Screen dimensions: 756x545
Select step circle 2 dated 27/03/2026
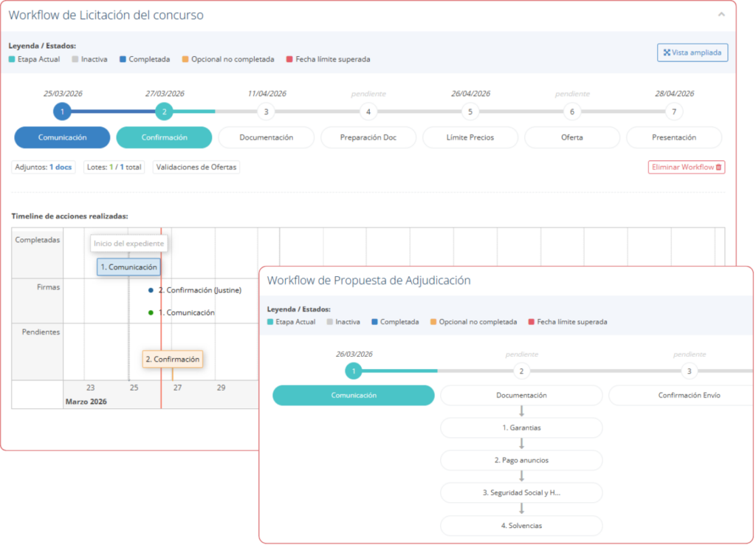[165, 112]
